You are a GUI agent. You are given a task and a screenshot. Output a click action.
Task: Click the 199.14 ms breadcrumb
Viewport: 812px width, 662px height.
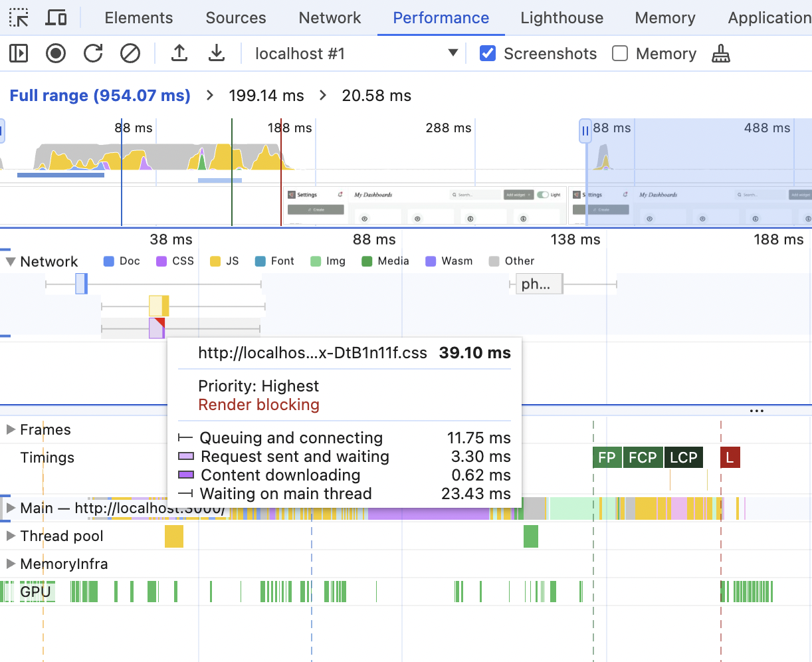[x=266, y=95]
